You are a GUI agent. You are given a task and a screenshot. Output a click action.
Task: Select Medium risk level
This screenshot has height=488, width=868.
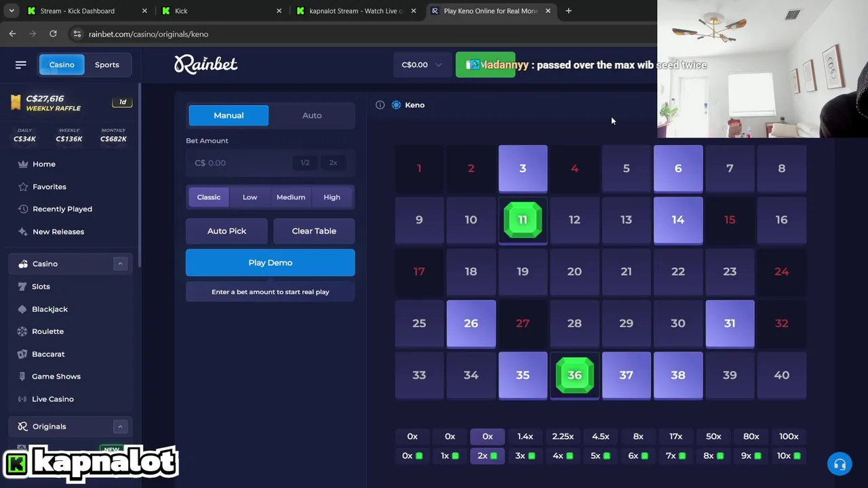coord(291,197)
